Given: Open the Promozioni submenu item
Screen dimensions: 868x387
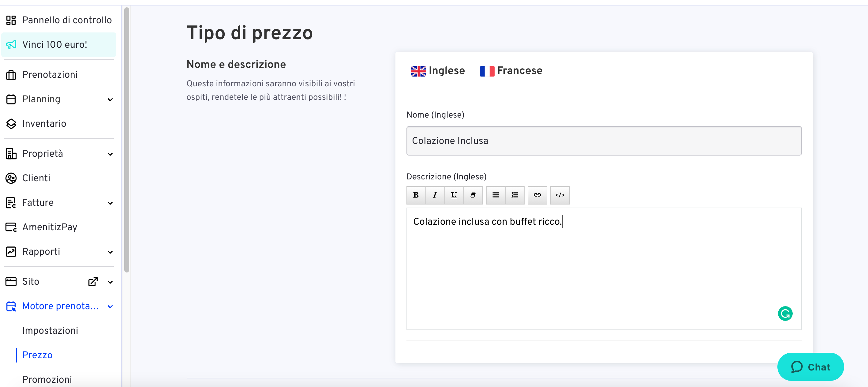Looking at the screenshot, I should pyautogui.click(x=47, y=380).
